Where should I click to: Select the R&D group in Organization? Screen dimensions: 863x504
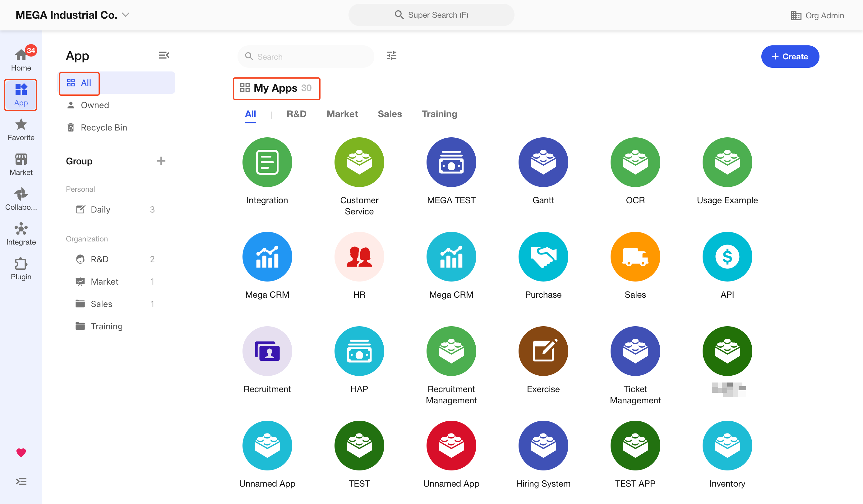[99, 259]
